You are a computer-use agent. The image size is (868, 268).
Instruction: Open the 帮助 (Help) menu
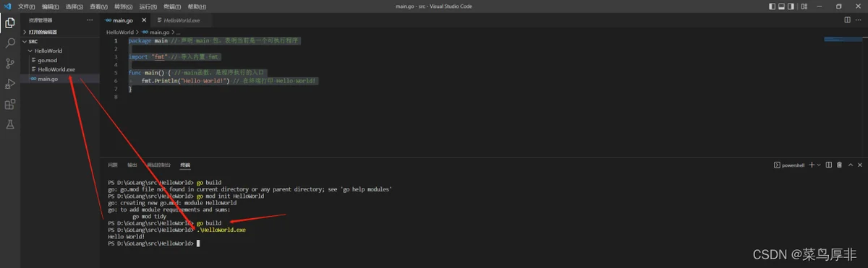[196, 6]
